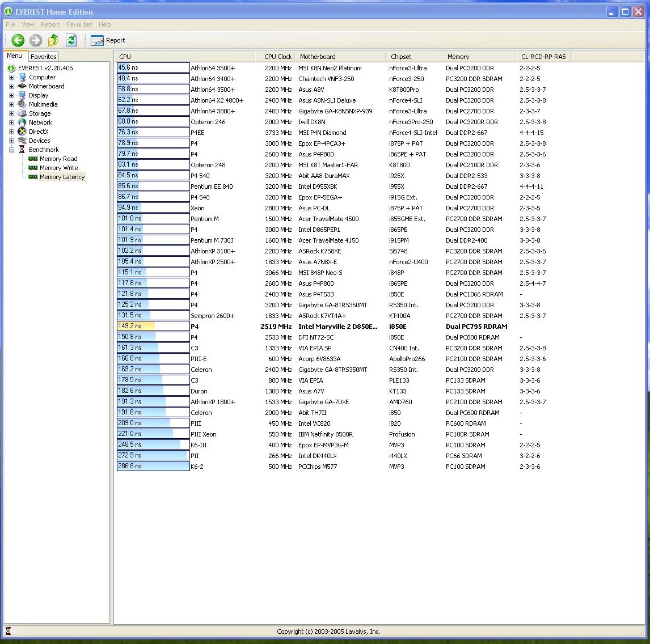This screenshot has height=644, width=650.
Task: Sort by the Chipset column header
Action: 413,57
